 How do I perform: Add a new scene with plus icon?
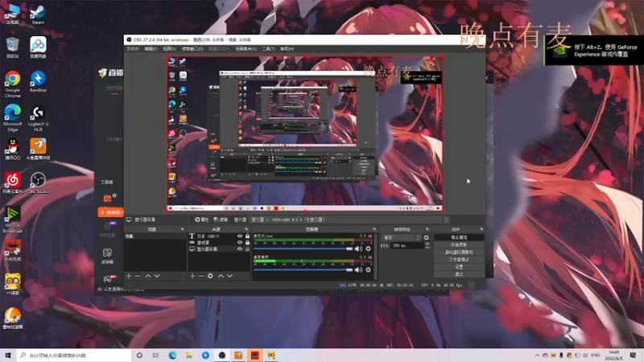[129, 276]
